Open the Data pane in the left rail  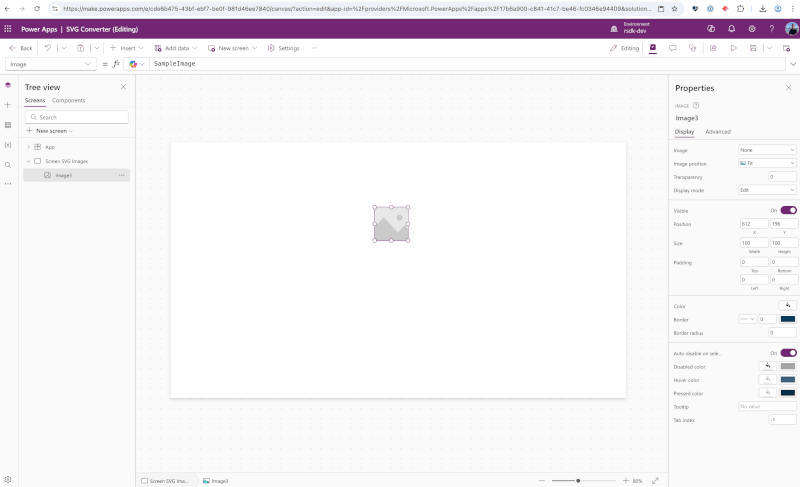(x=8, y=125)
